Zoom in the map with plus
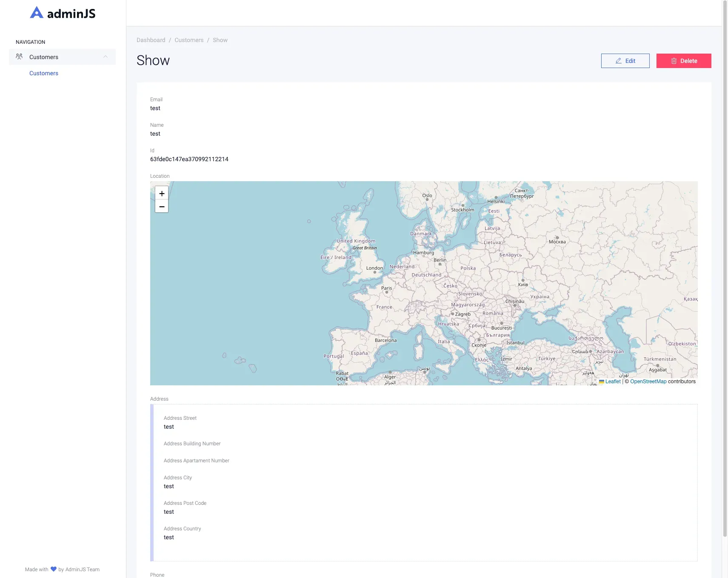This screenshot has width=728, height=578. [162, 193]
